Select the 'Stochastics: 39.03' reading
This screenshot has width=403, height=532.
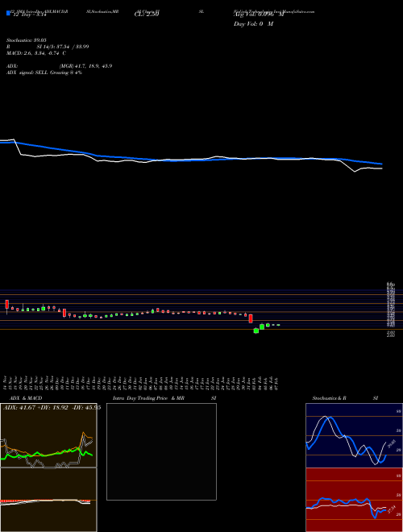tap(27, 40)
